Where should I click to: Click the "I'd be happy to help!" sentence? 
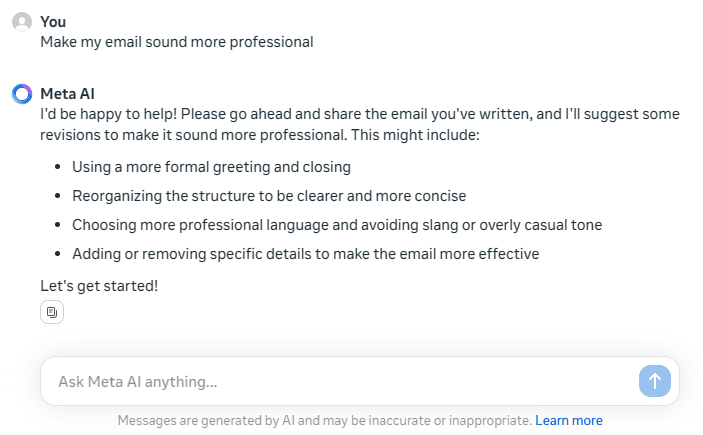tap(108, 114)
